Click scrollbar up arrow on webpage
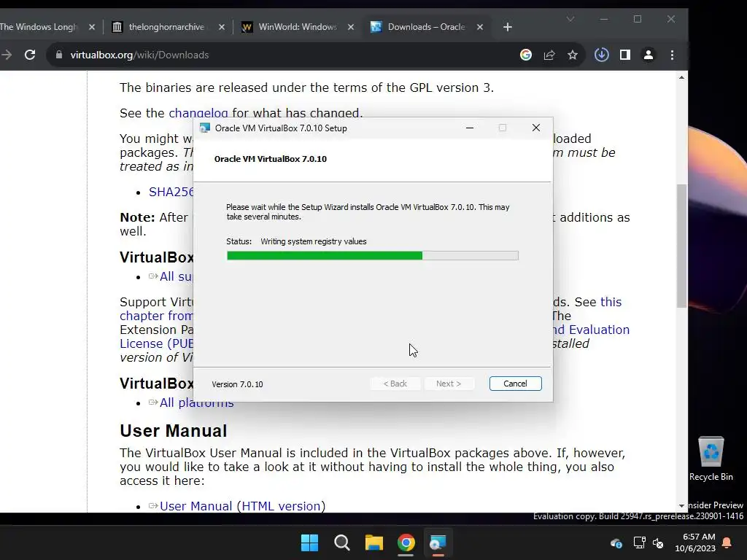The width and height of the screenshot is (747, 560). coord(682,77)
